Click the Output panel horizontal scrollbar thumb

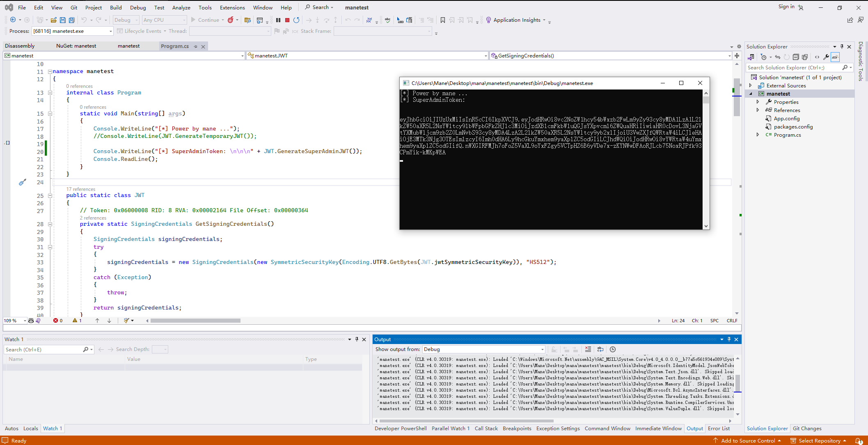click(x=467, y=421)
